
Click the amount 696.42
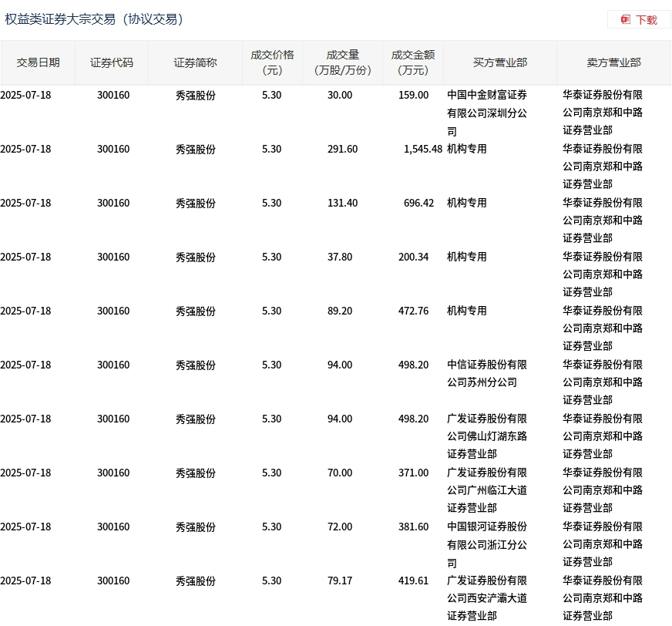click(418, 204)
